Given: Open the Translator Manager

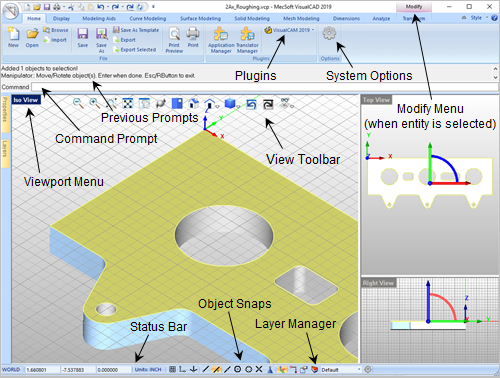Looking at the screenshot, I should click(x=247, y=40).
